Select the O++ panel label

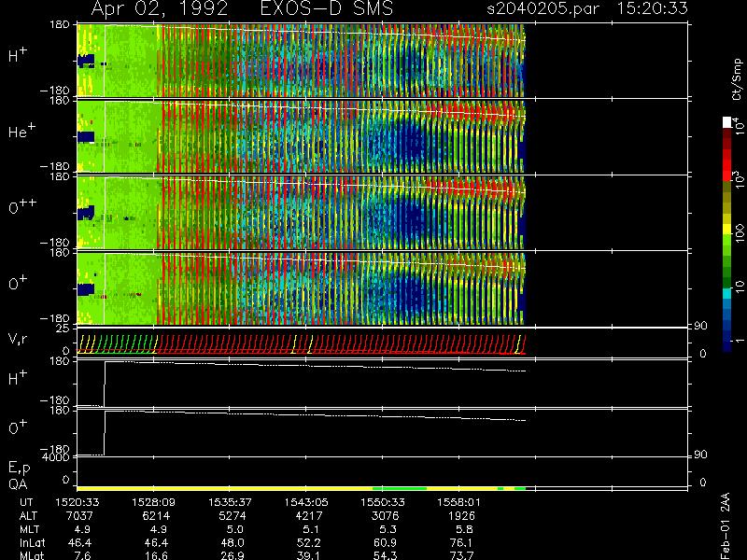[x=21, y=207]
